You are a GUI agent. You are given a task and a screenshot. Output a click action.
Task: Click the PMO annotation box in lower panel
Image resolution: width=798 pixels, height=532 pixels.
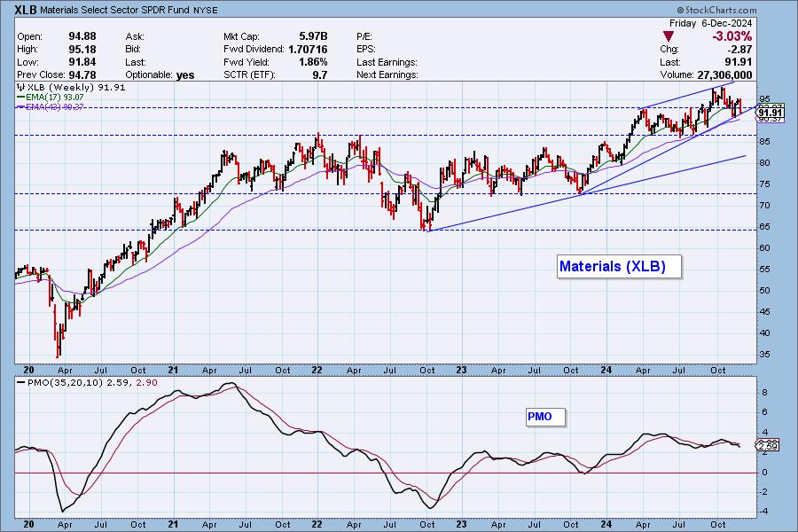click(545, 417)
